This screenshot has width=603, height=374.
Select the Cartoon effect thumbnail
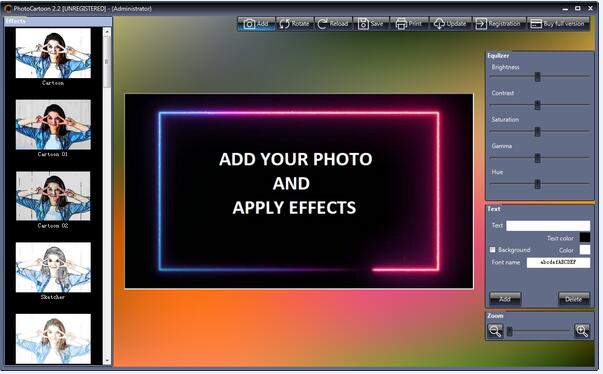pyautogui.click(x=53, y=53)
